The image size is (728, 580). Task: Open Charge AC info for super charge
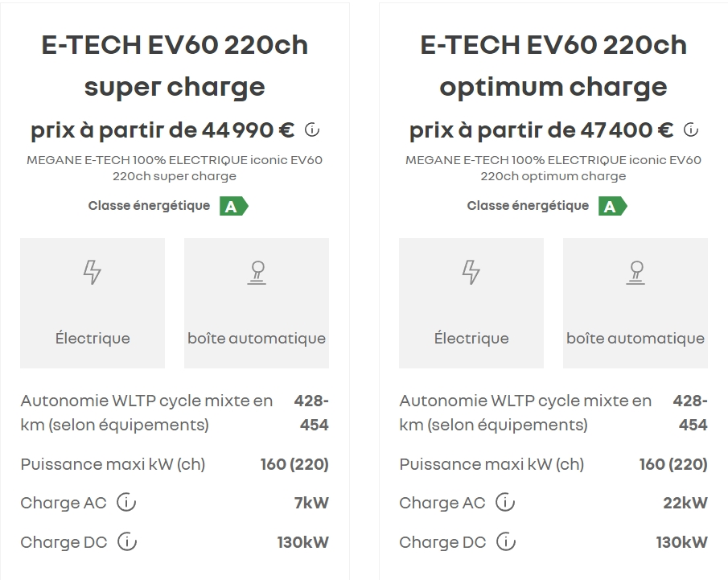click(126, 503)
